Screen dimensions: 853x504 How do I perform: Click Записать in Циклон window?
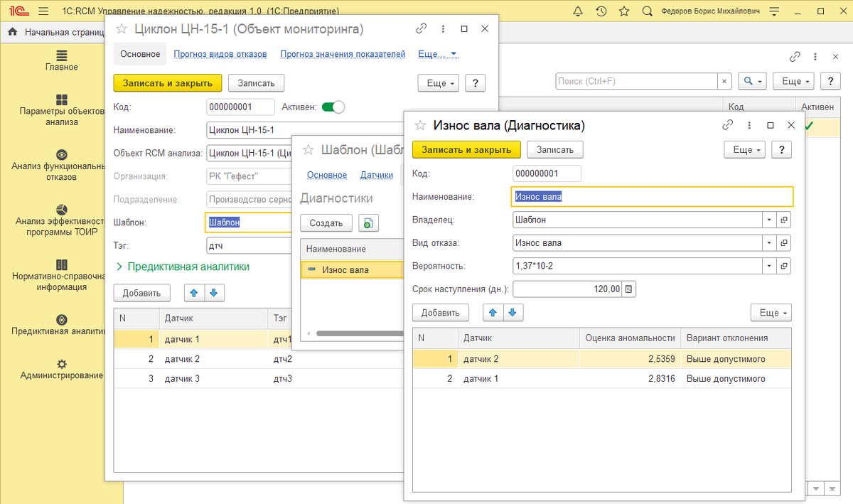[x=257, y=83]
